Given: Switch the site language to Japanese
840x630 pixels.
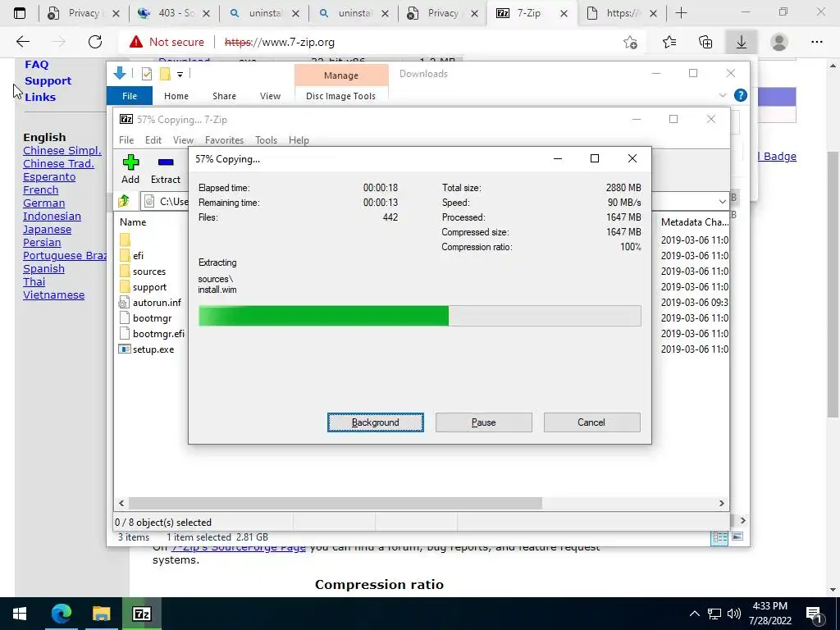Looking at the screenshot, I should tap(47, 230).
